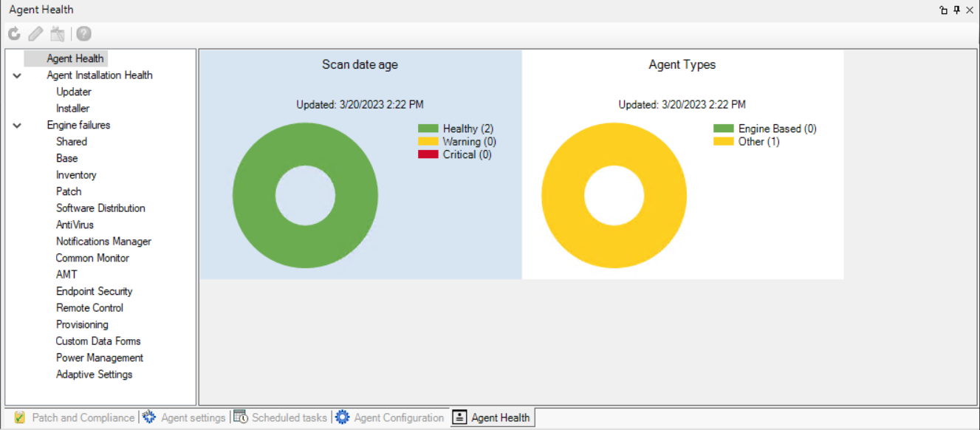This screenshot has height=430, width=980.
Task: Switch to the Agent settings tab
Action: 192,417
